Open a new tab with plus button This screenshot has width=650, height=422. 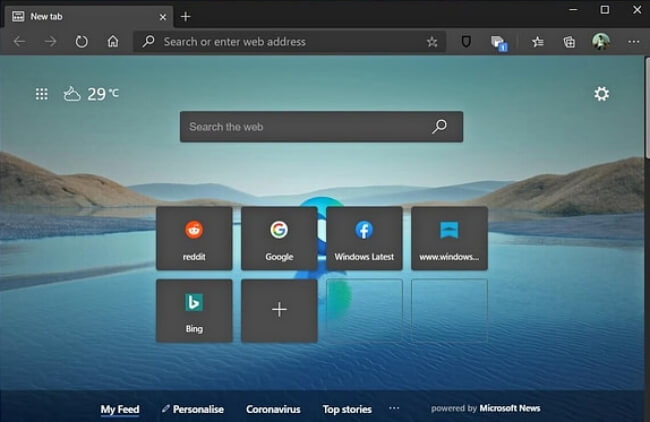186,17
